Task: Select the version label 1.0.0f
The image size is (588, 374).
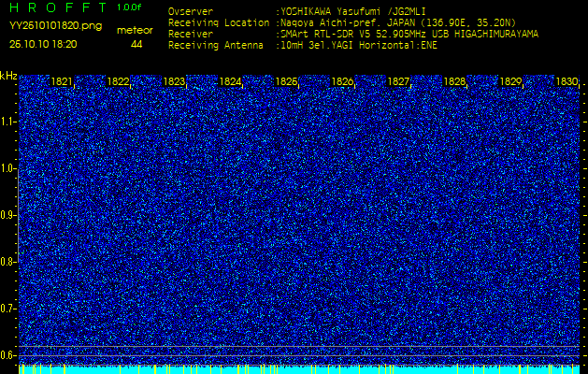Action: pyautogui.click(x=128, y=7)
